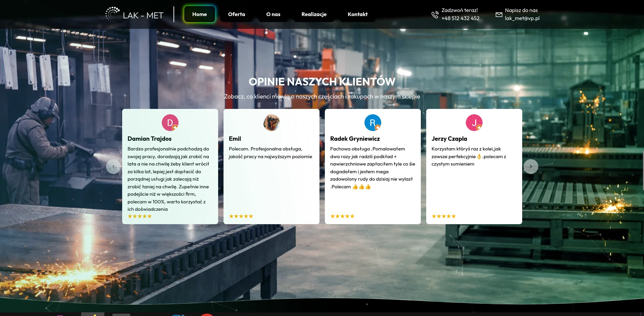Open the Home menu item
644x316 pixels.
[x=199, y=14]
